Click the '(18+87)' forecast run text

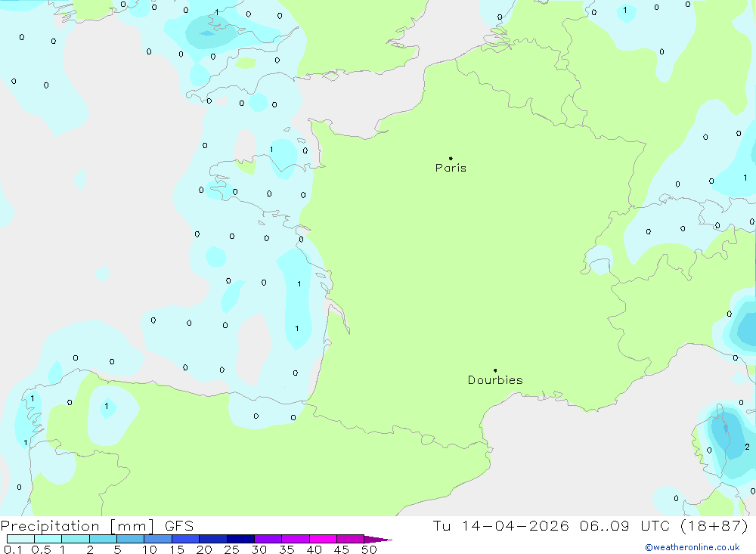714,525
